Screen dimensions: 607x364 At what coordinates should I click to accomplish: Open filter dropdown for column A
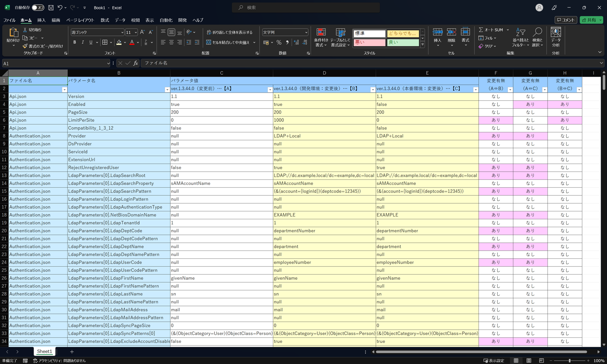coord(64,90)
